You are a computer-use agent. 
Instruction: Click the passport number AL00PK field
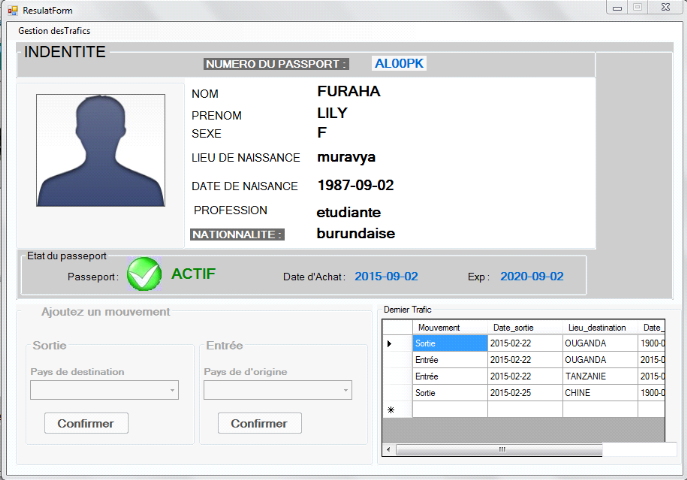click(x=399, y=63)
